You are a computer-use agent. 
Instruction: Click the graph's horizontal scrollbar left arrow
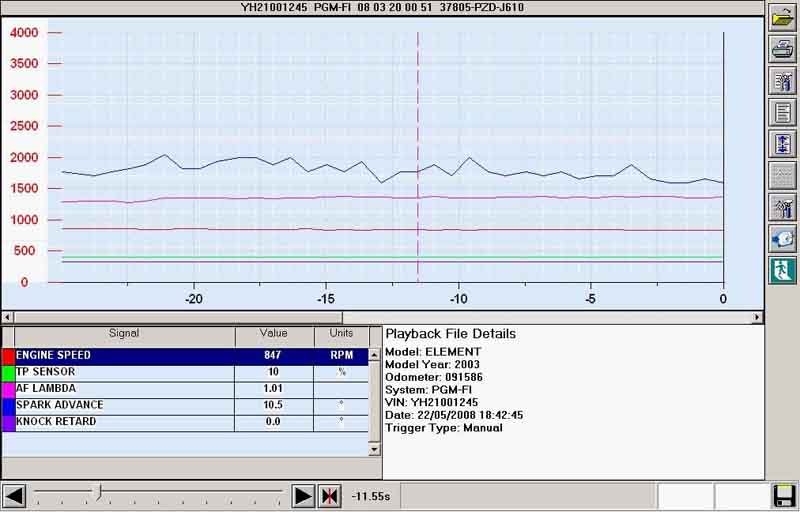pos(8,317)
